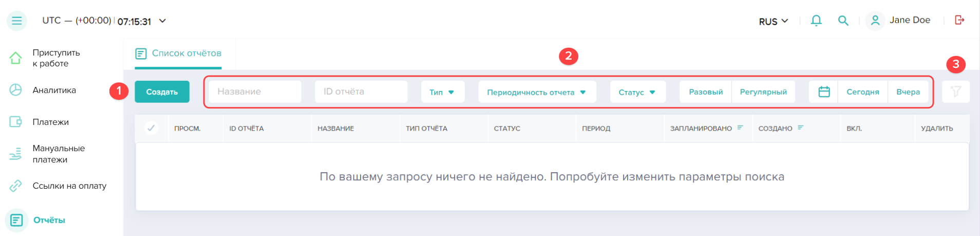The image size is (980, 236).
Task: Toggle the select-all checkbox in table header
Action: (x=151, y=128)
